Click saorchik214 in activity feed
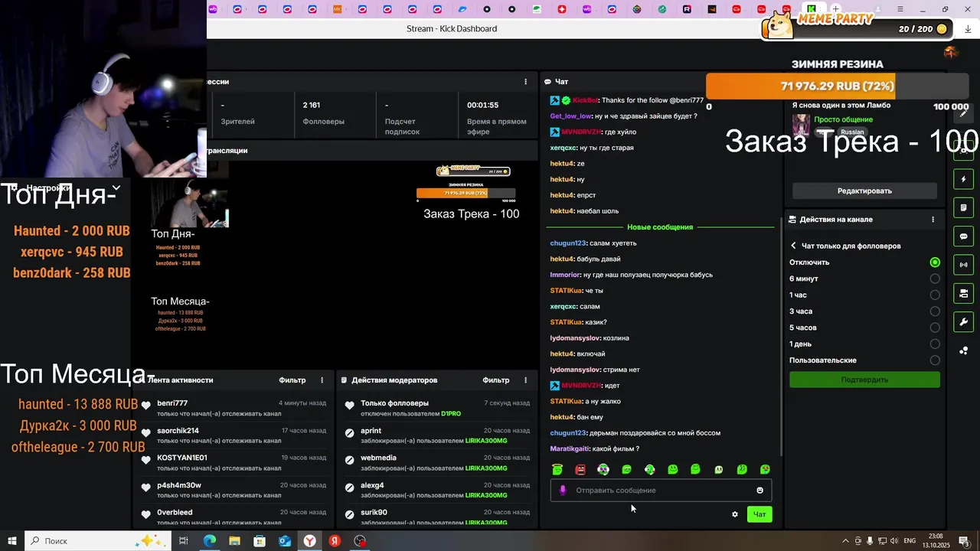Image resolution: width=980 pixels, height=551 pixels. point(178,431)
